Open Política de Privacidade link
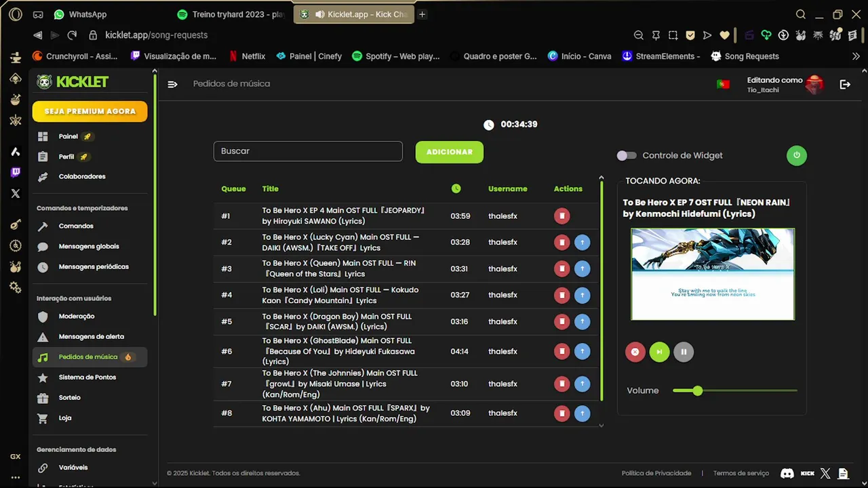Image resolution: width=868 pixels, height=488 pixels. (x=656, y=473)
